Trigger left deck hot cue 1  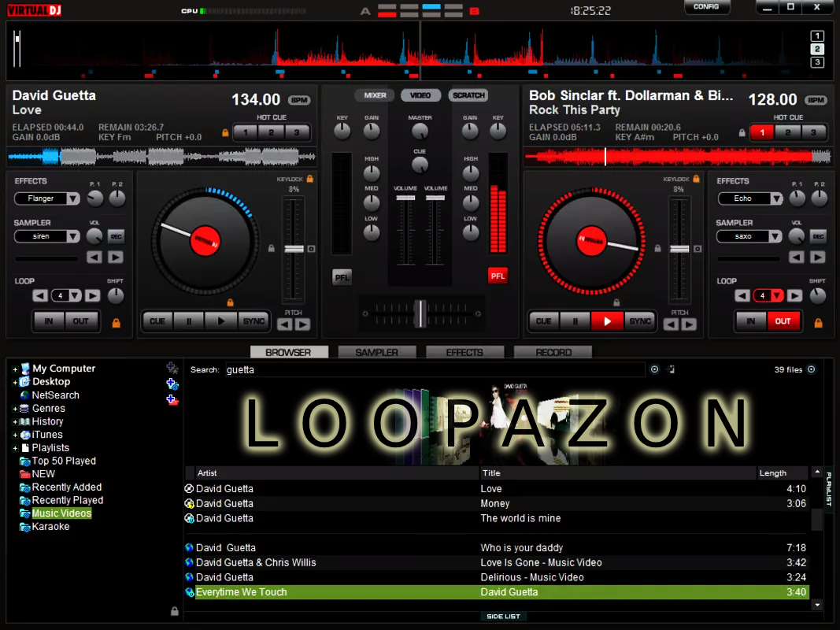coord(246,132)
